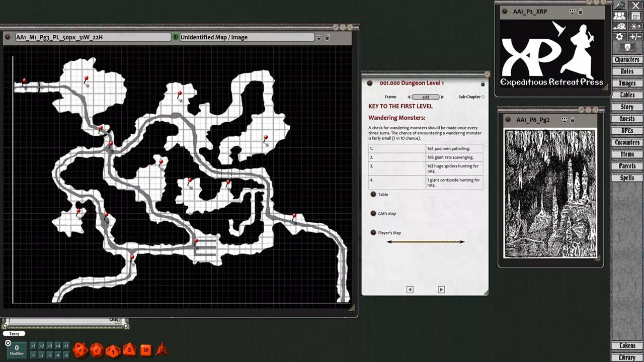Add -3 modifier button
Screen dimensions: 644x362
tap(49, 355)
